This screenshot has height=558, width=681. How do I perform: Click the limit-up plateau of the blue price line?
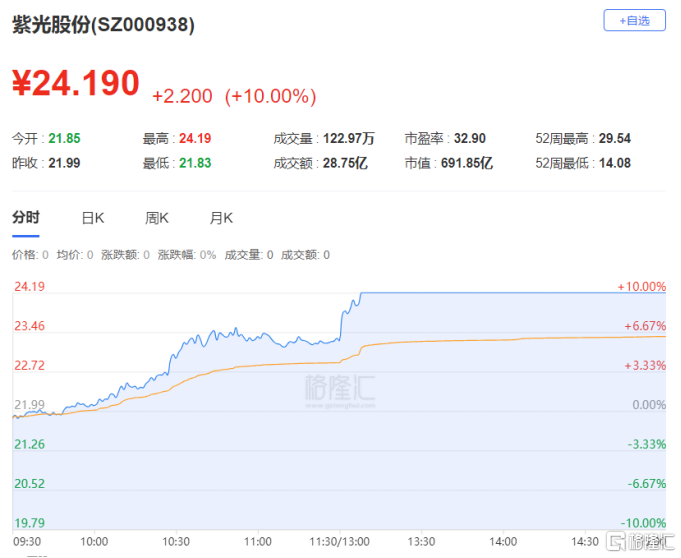pyautogui.click(x=512, y=293)
